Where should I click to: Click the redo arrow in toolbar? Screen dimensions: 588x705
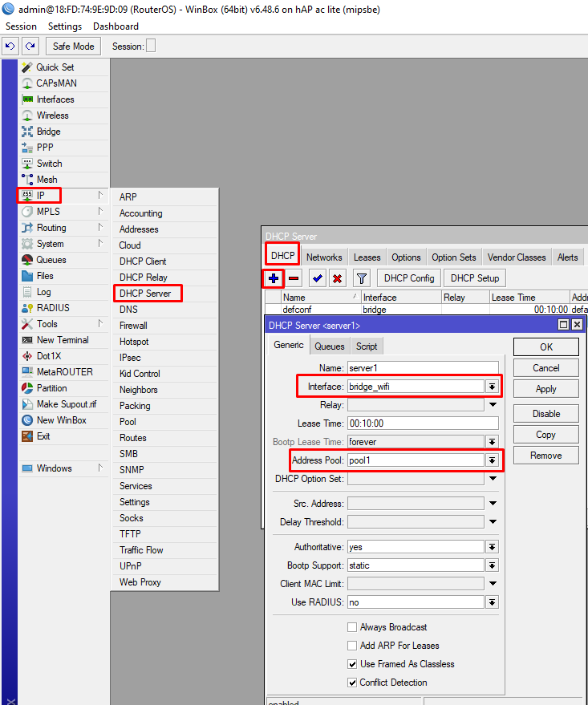[x=30, y=47]
